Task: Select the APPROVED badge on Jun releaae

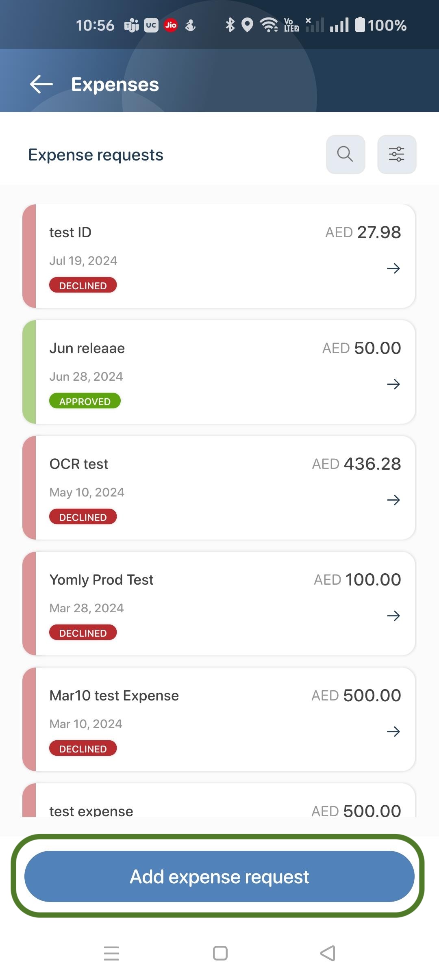Action: click(85, 401)
